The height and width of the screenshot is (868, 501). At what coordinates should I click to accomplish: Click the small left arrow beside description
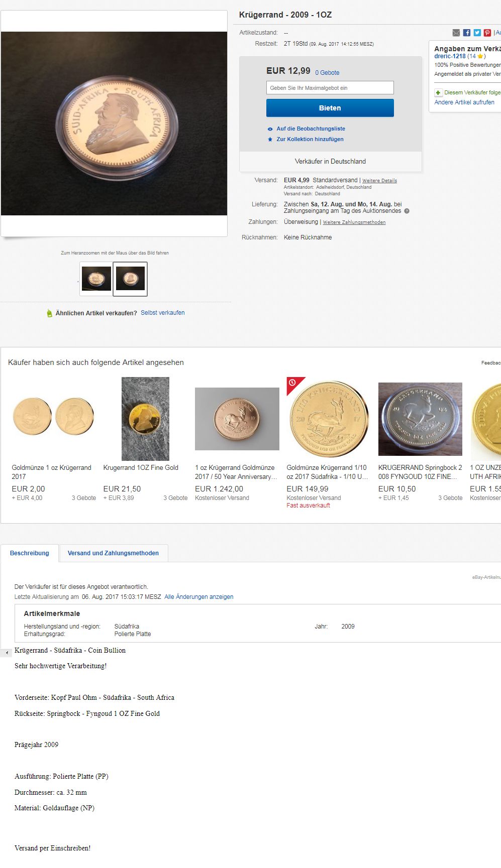(6, 653)
